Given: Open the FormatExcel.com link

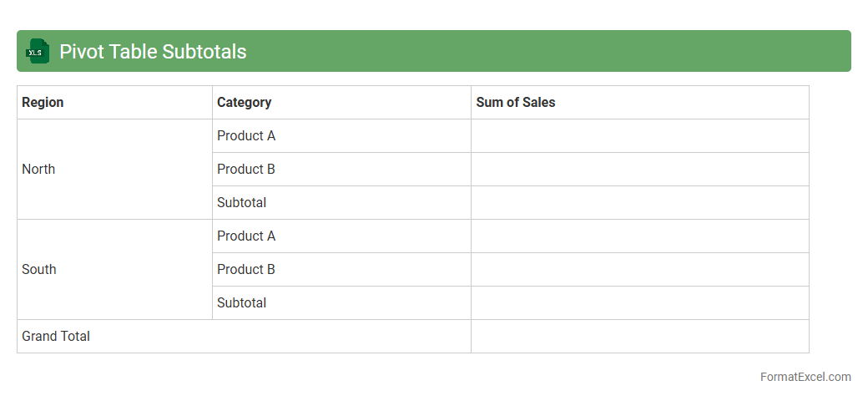Looking at the screenshot, I should [805, 377].
